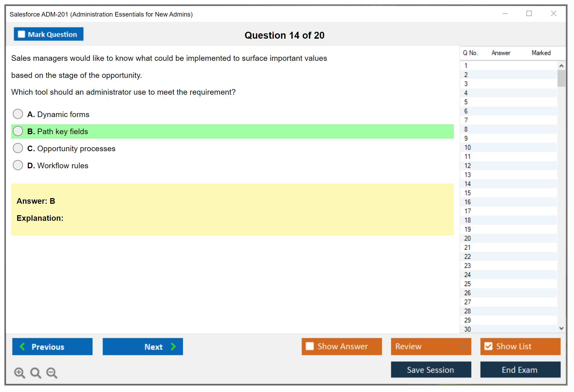Screen dimensions: 574x392
Task: Click the zoom out magnifier icon
Action: (x=52, y=373)
